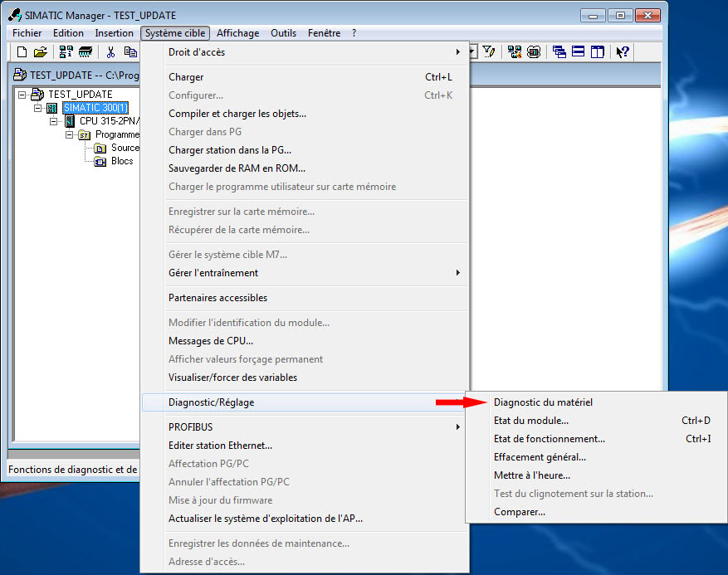Viewport: 728px width, 575px height.
Task: Click the Cut scissors icon
Action: [x=110, y=52]
